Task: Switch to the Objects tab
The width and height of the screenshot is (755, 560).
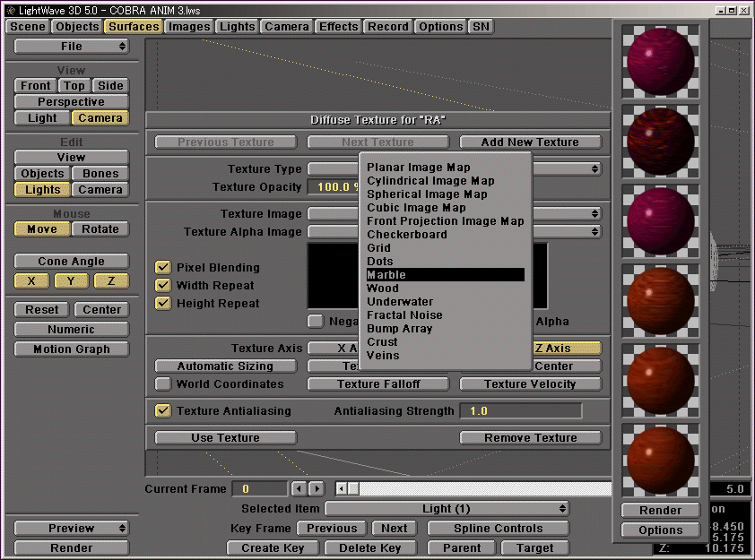Action: point(77,26)
